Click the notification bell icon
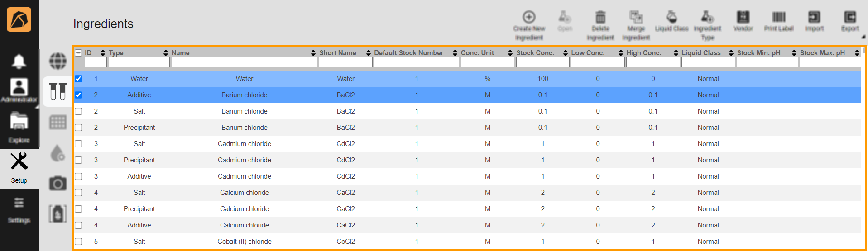868x251 pixels. coord(19,61)
